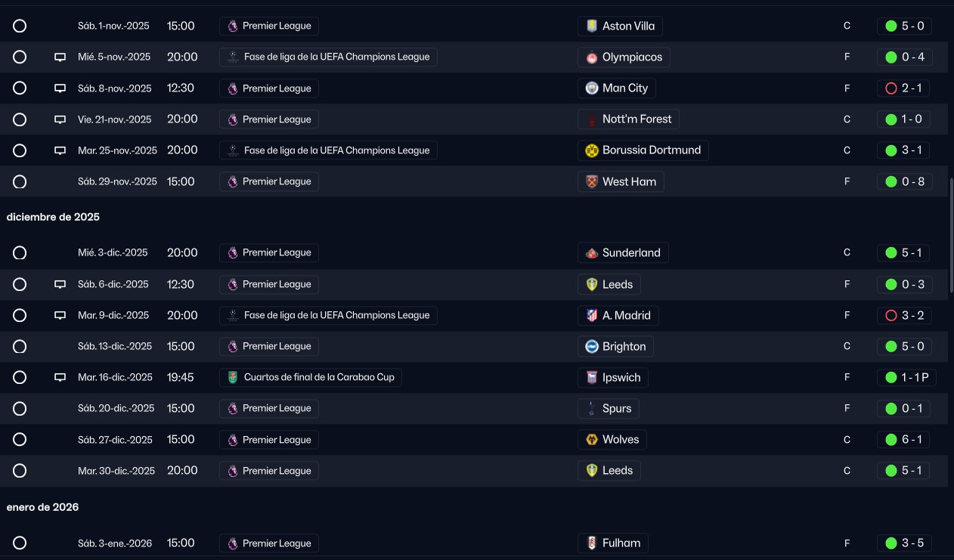The image size is (954, 560).
Task: Click the Champions League tag on the Olympiacos row
Action: 328,57
